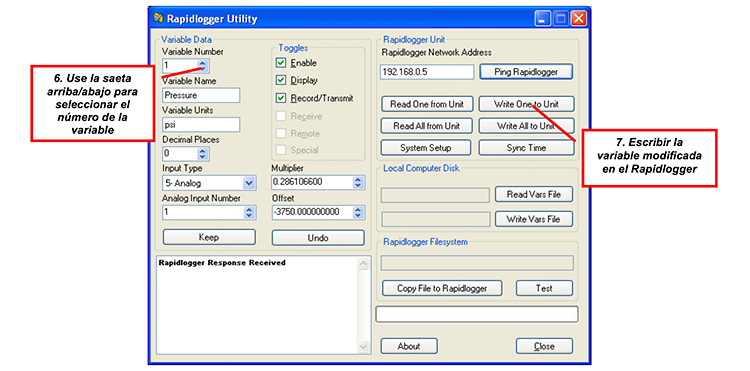750x371 pixels.
Task: Toggle the Record/Transmit checkbox
Action: pyautogui.click(x=281, y=98)
